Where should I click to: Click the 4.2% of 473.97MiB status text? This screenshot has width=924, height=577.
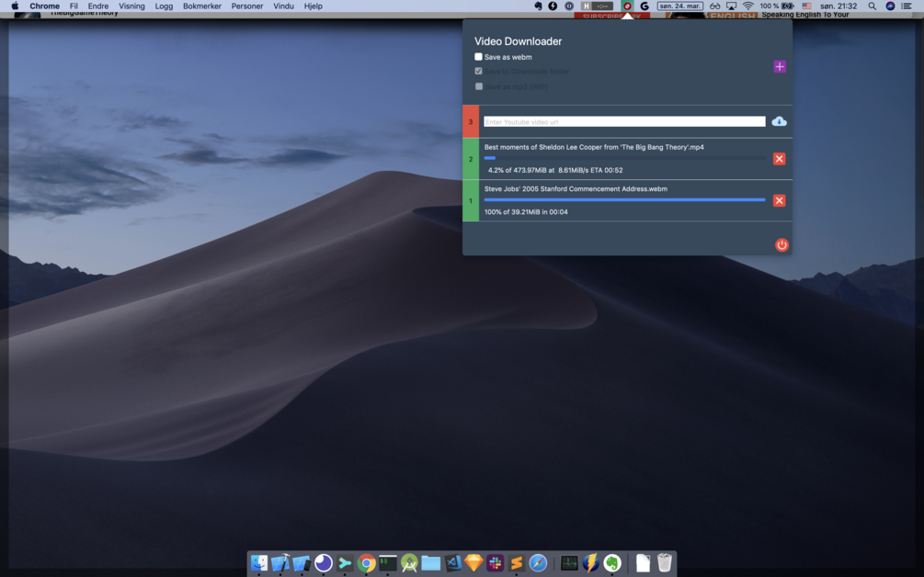click(555, 170)
